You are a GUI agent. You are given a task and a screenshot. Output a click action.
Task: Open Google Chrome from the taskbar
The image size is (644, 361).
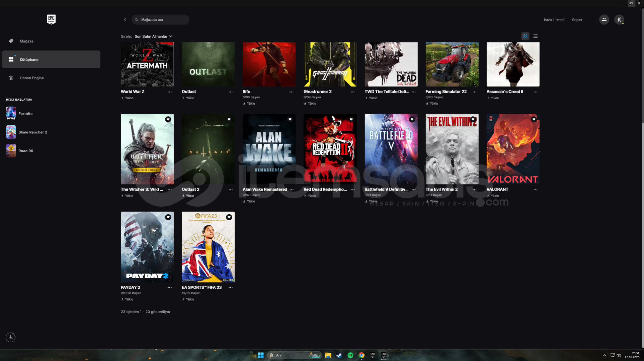point(361,355)
